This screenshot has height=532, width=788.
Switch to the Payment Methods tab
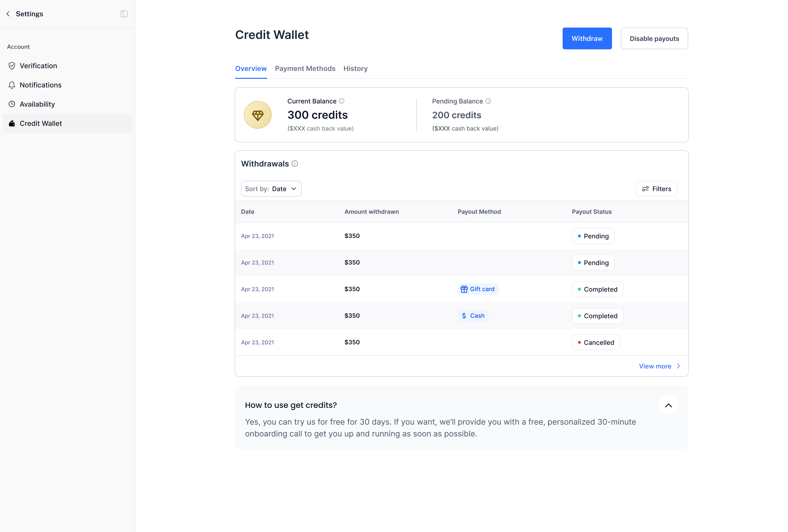click(305, 68)
